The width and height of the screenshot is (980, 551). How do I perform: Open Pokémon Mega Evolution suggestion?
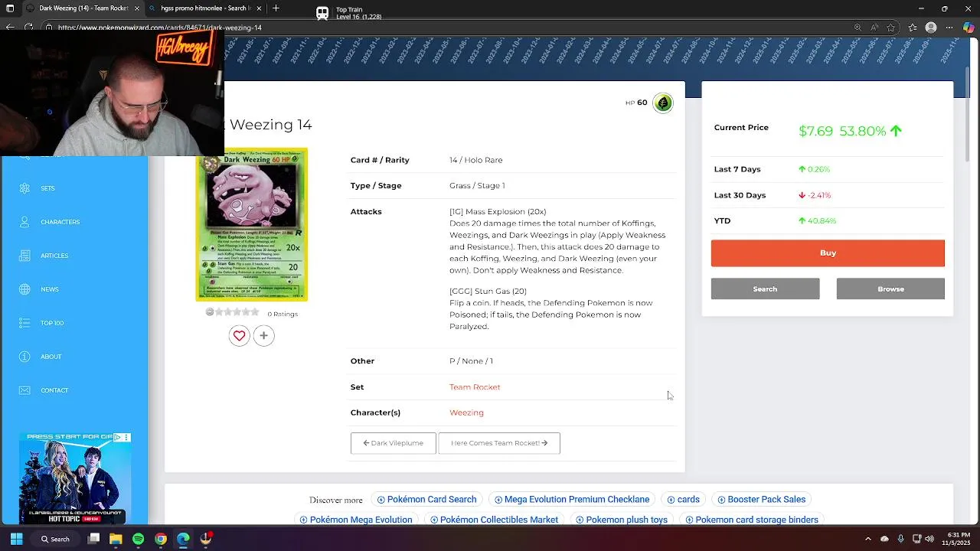[x=356, y=520]
